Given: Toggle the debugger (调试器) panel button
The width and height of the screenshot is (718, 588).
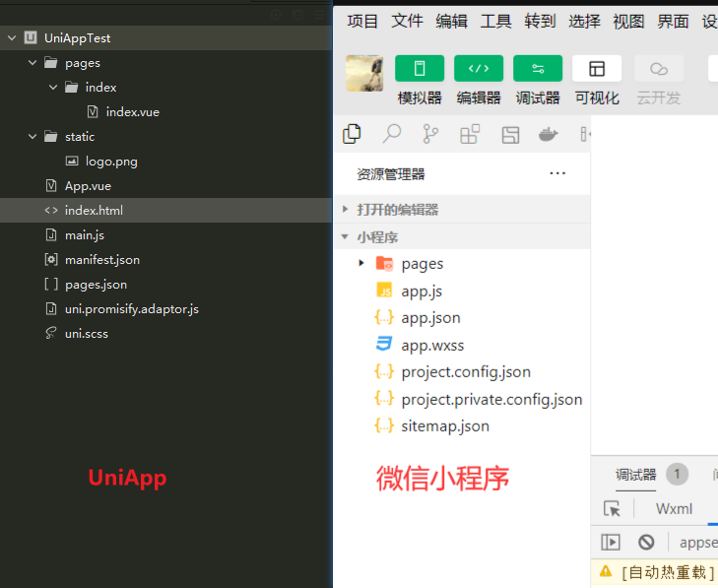Looking at the screenshot, I should coord(538,69).
